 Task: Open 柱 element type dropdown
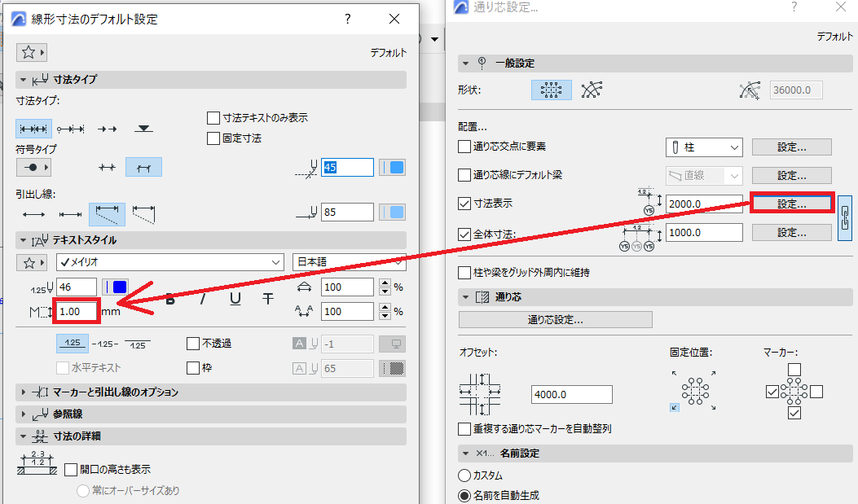click(704, 147)
